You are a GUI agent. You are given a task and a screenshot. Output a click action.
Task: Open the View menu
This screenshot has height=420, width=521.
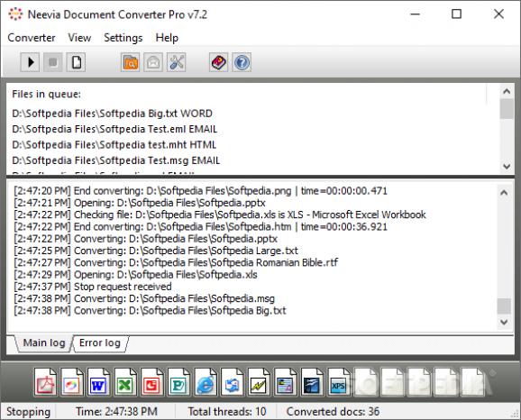tap(79, 38)
